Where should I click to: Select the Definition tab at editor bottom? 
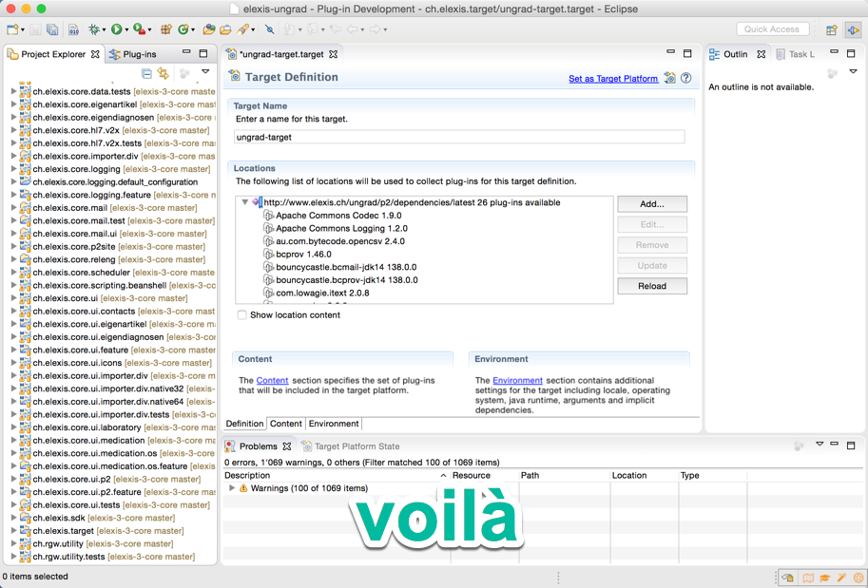(244, 423)
